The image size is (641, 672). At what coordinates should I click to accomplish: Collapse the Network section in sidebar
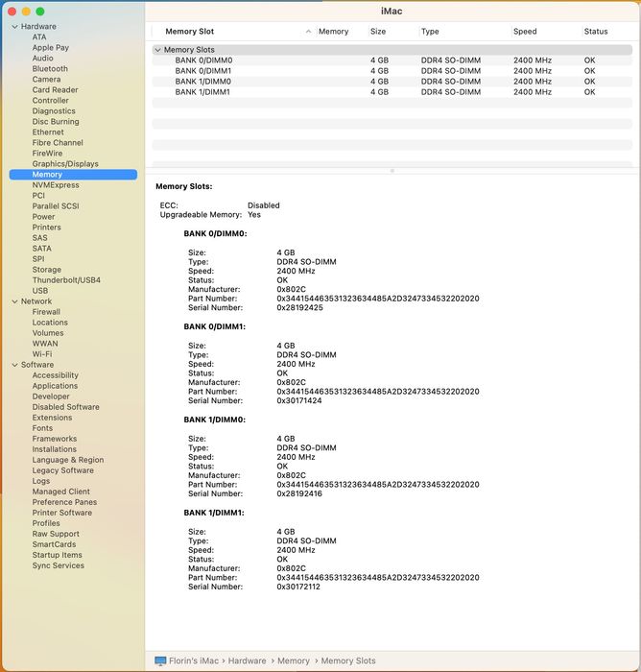pos(14,301)
